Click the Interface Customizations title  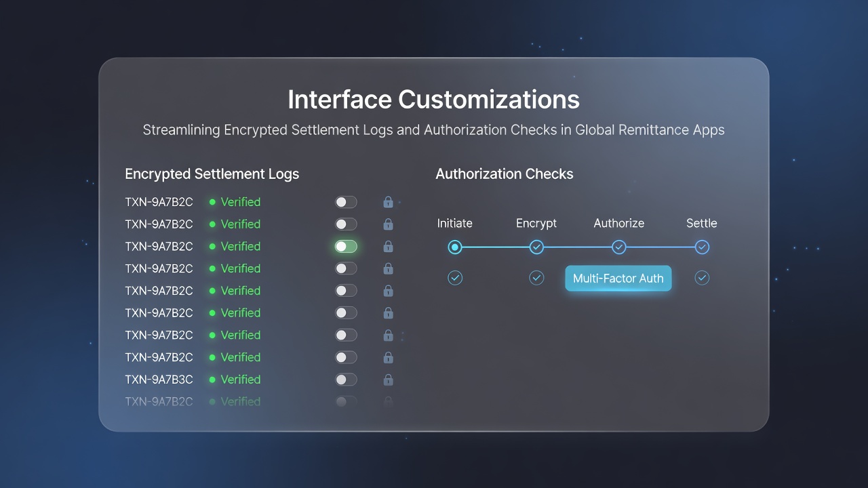pyautogui.click(x=434, y=100)
